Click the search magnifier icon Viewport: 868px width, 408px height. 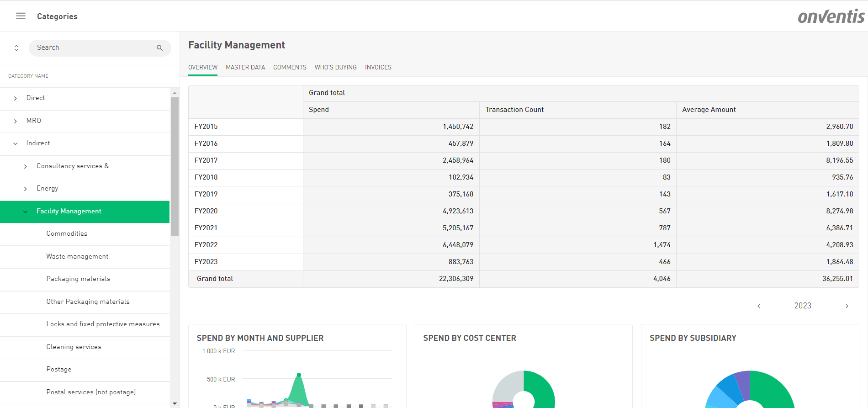[159, 48]
